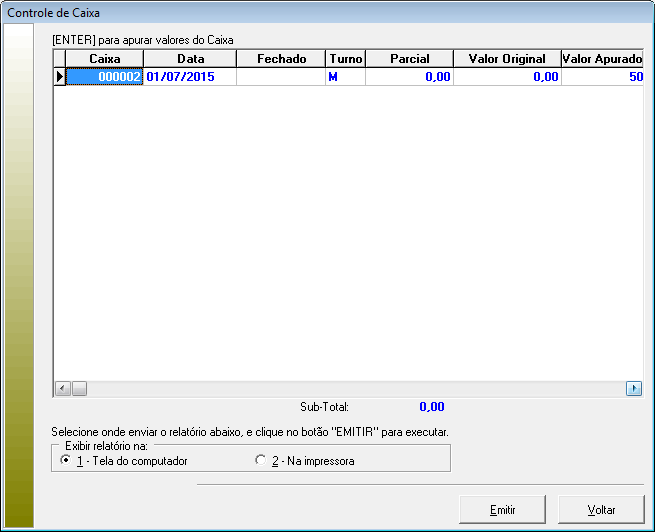Select the date cell 01/07/2015
Viewport: 655px width, 532px height.
click(x=190, y=76)
